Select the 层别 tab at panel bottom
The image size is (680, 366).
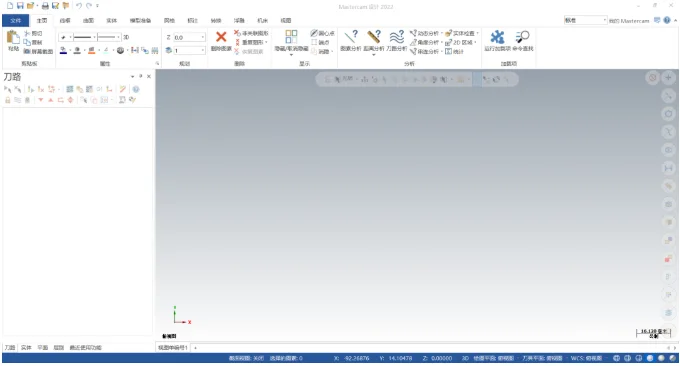point(59,347)
